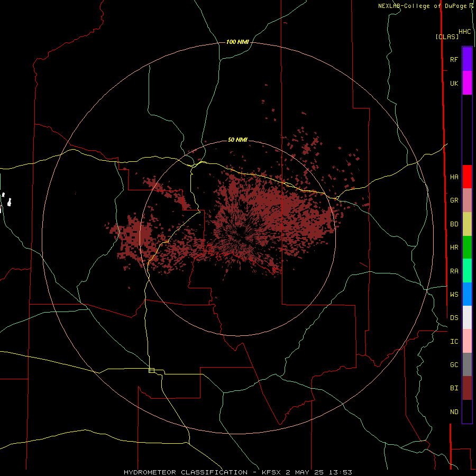Click the HA legend label
Image resolution: width=476 pixels, height=476 pixels.
tap(454, 177)
